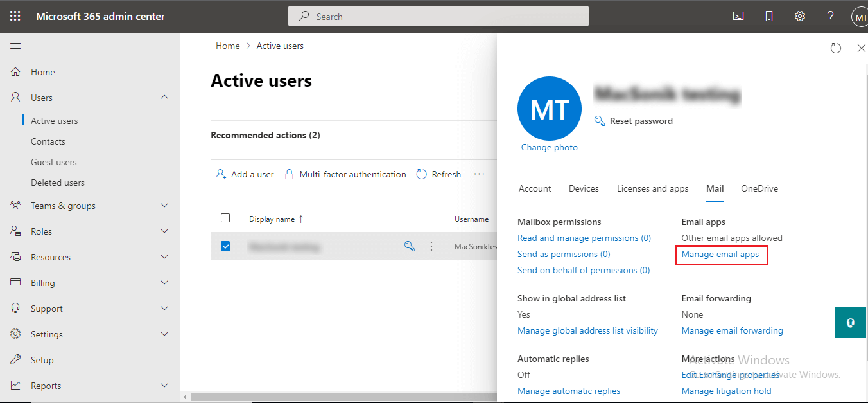868x403 pixels.
Task: Click the Resources icon in sidebar
Action: (15, 257)
